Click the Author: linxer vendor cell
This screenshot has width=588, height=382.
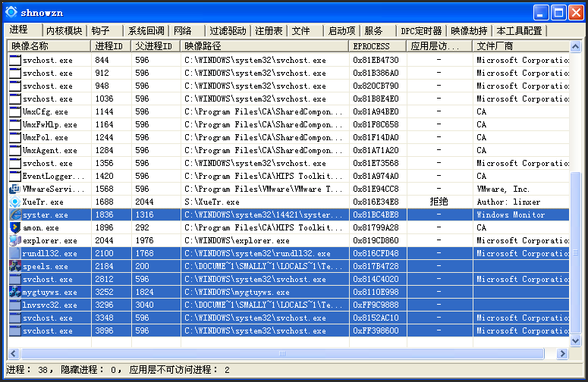click(x=521, y=202)
